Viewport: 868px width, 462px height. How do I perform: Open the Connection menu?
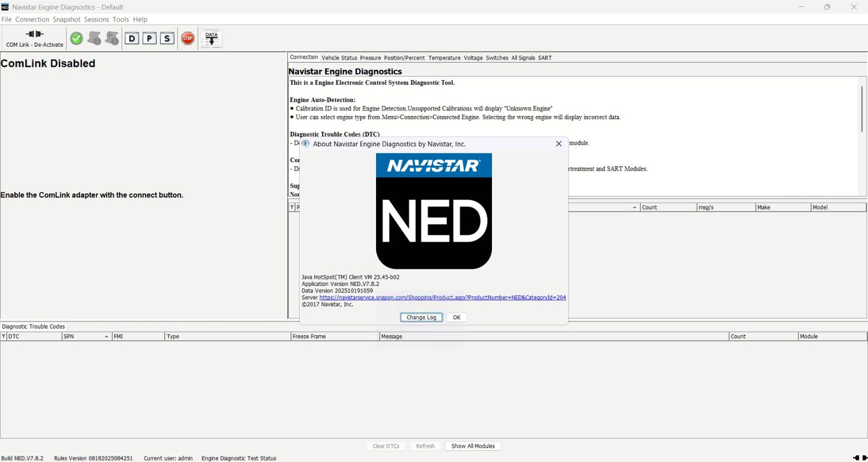tap(32, 19)
